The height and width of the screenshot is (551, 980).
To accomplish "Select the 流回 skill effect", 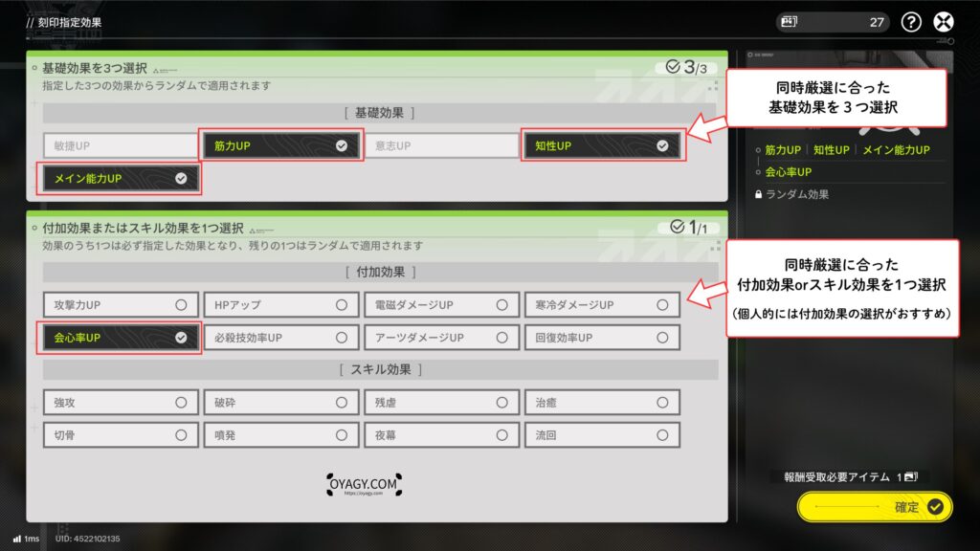I will (601, 435).
